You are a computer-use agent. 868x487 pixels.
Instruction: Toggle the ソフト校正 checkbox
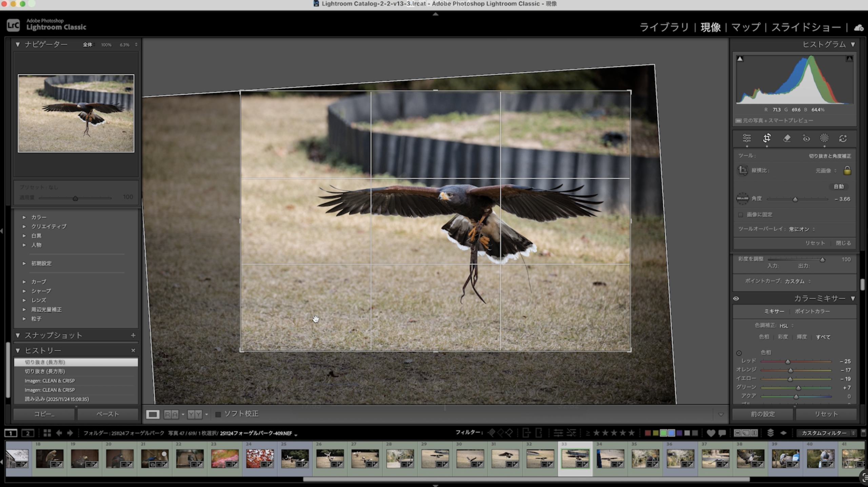(x=218, y=414)
